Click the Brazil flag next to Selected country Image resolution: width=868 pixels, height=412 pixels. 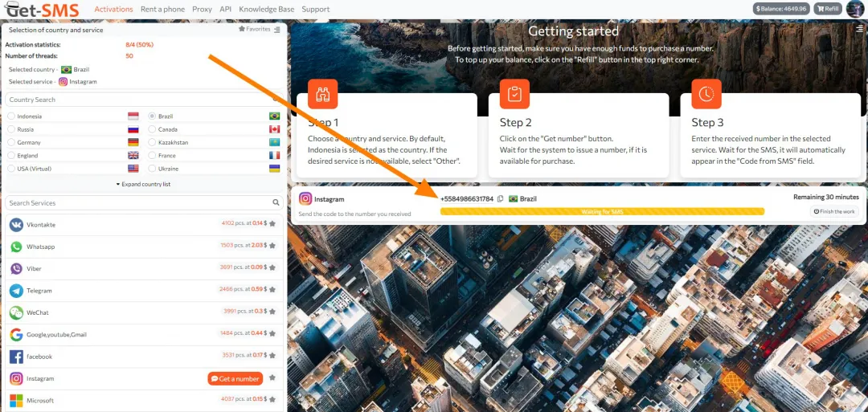click(x=66, y=70)
